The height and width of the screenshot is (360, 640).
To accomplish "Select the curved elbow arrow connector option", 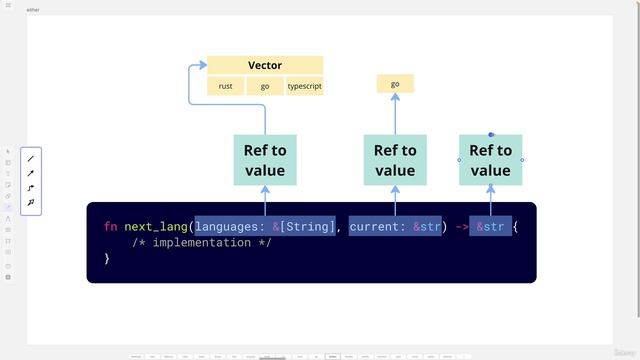I will tap(31, 188).
